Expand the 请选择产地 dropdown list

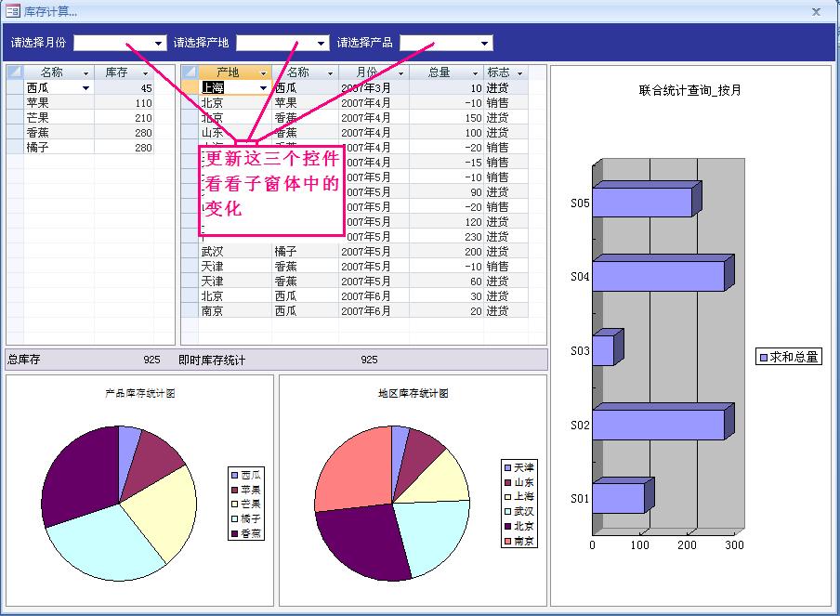(x=322, y=44)
